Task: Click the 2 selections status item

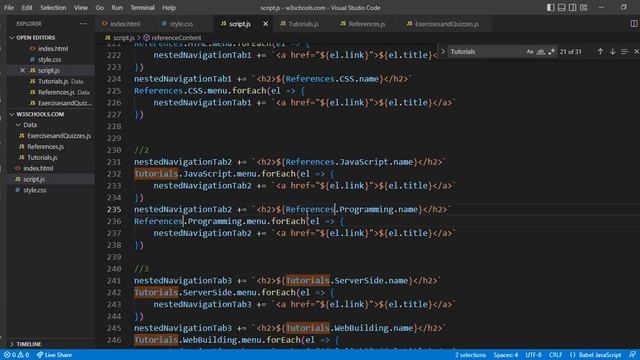Action: pyautogui.click(x=470, y=355)
